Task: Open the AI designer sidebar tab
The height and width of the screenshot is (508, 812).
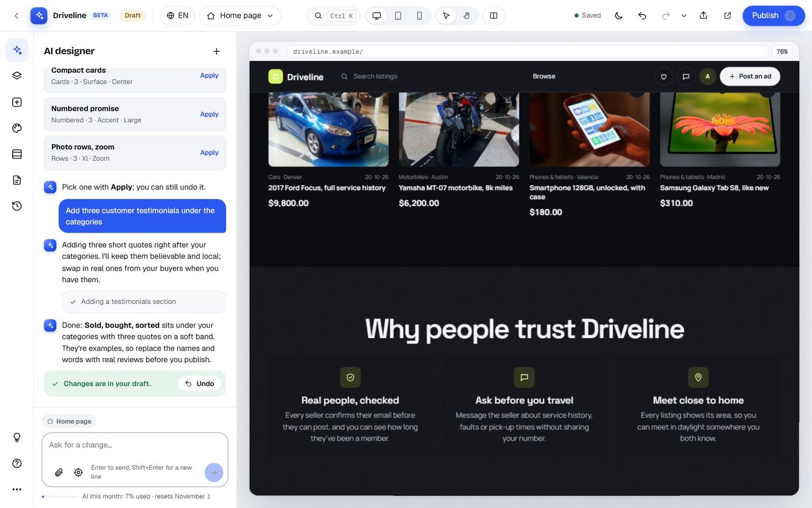Action: pos(17,50)
